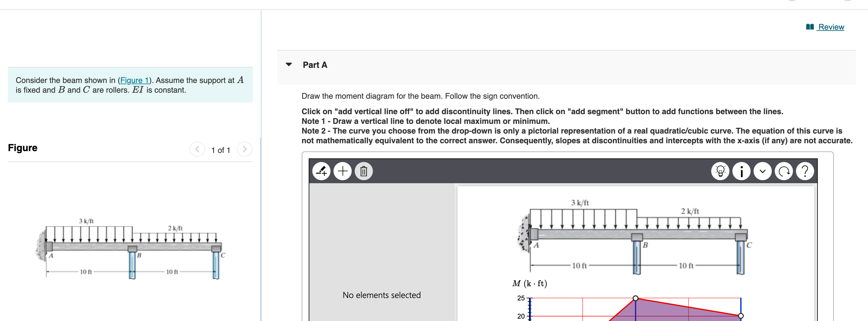The image size is (868, 321).
Task: Click the top moment diagram marker node
Action: pos(636,298)
